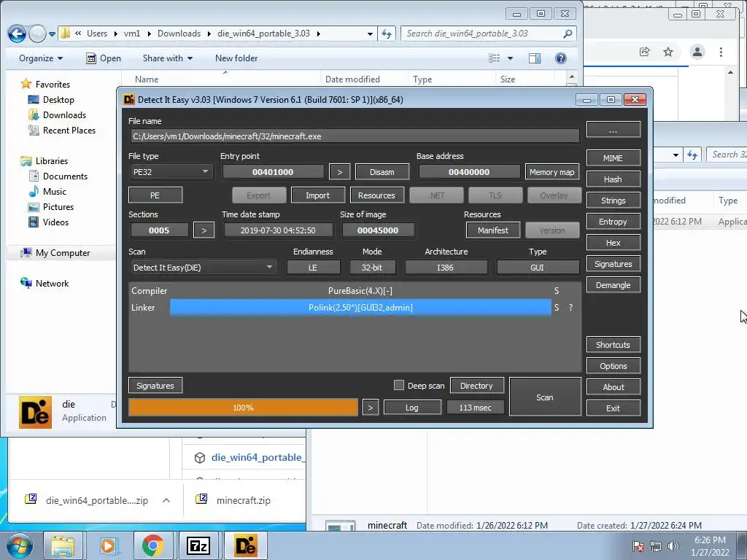Open the Chrome three-dot menu
747x560 pixels.
(x=721, y=52)
